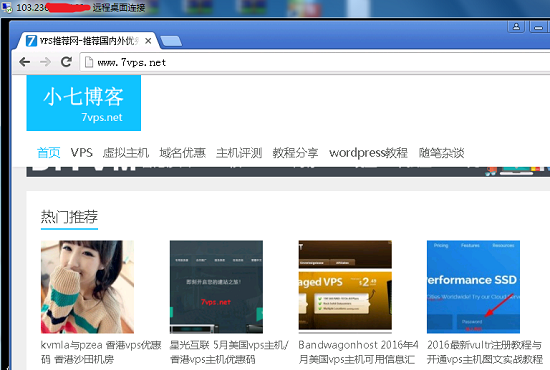Click the www.7vps.net address field
550x370 pixels.
click(315, 62)
